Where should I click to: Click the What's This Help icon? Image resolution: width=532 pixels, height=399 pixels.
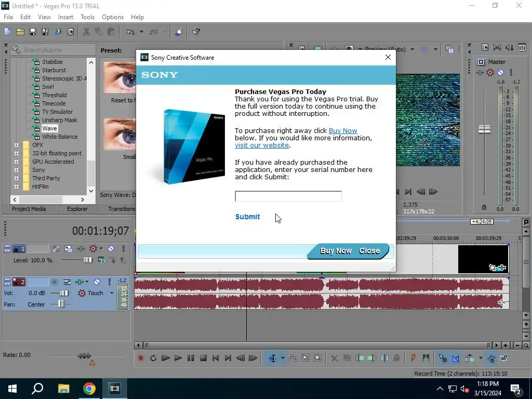pyautogui.click(x=196, y=32)
